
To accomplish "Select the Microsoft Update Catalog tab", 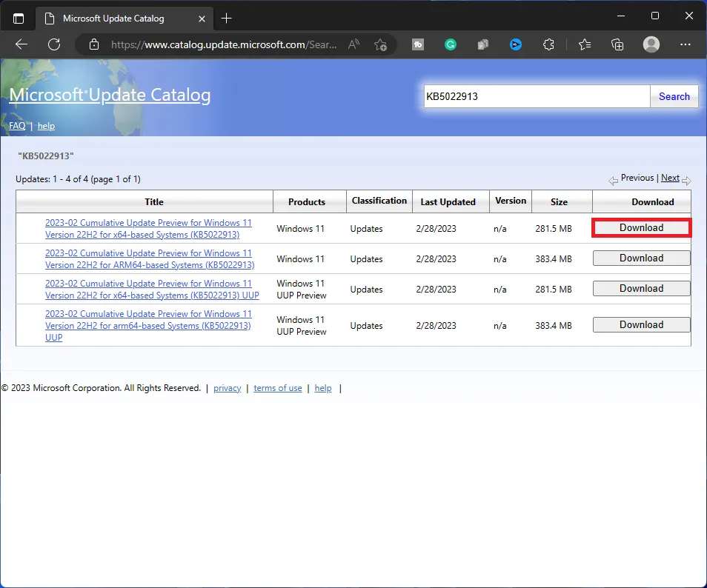I will (124, 19).
